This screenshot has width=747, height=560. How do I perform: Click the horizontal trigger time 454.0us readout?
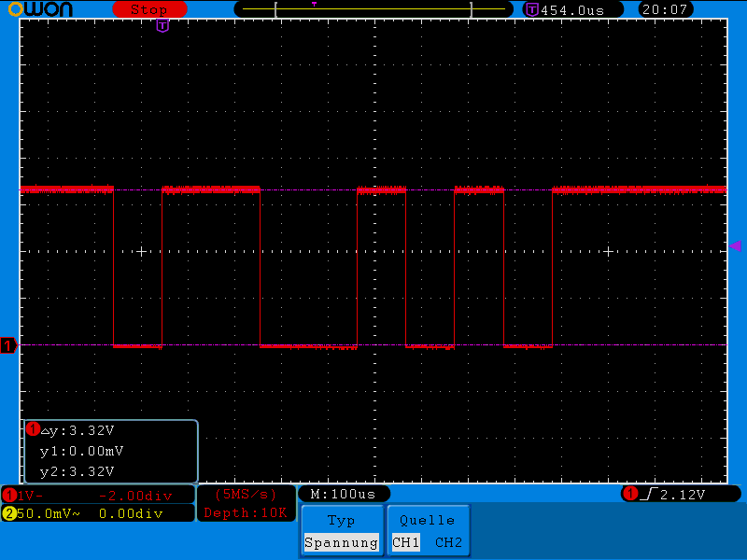coord(572,10)
